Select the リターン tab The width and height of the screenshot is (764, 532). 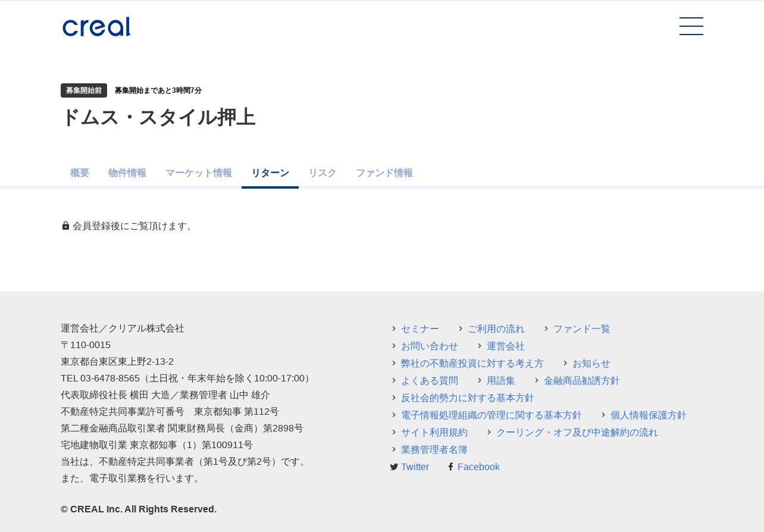[270, 173]
